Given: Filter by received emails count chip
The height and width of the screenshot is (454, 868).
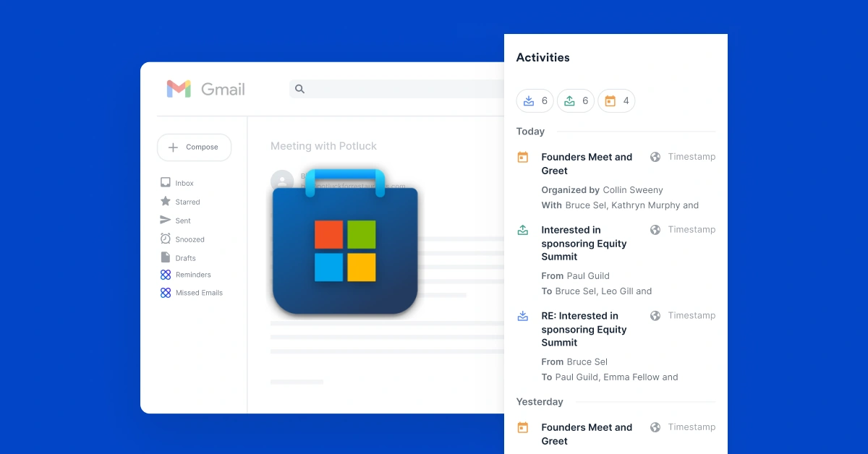Looking at the screenshot, I should click(535, 101).
